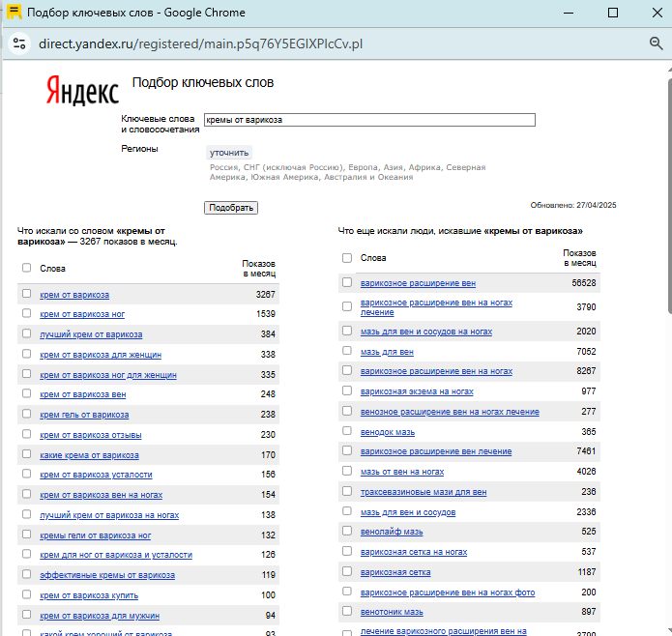Open какие крема от варикоза link
Screen dimensions: 672x636
tap(90, 455)
